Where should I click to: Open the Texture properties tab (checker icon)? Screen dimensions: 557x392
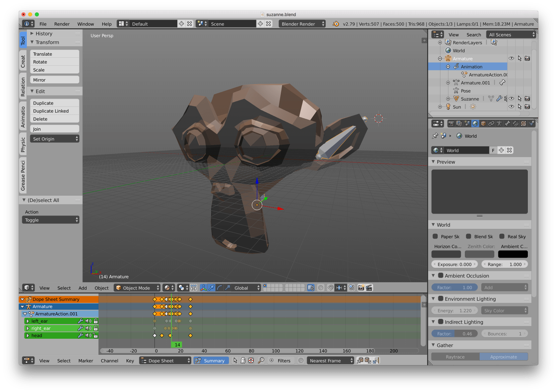pyautogui.click(x=523, y=124)
